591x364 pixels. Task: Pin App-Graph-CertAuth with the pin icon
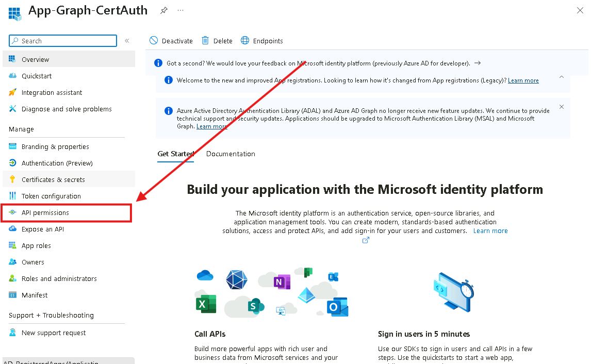tap(163, 10)
